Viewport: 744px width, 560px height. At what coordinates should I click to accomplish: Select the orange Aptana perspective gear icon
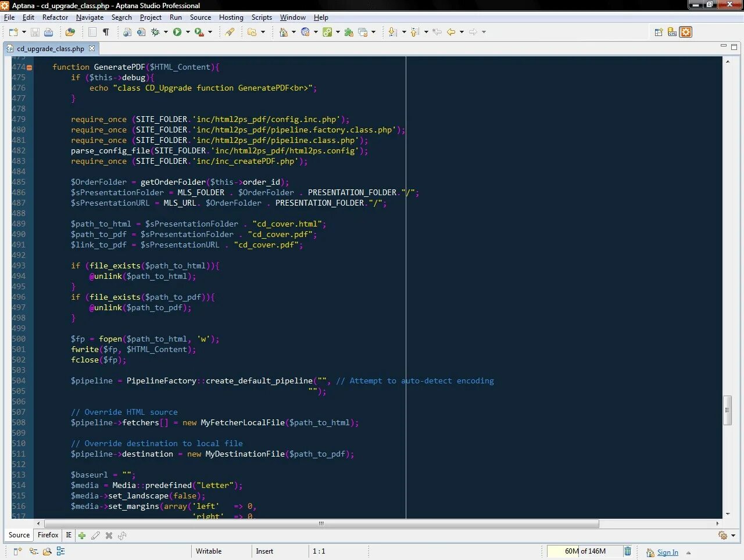click(x=686, y=32)
